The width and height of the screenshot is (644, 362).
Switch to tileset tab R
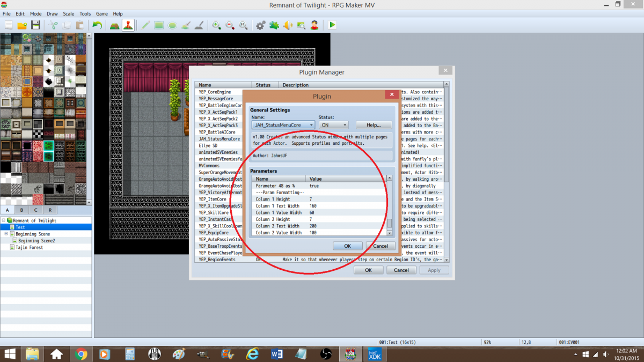coord(50,210)
